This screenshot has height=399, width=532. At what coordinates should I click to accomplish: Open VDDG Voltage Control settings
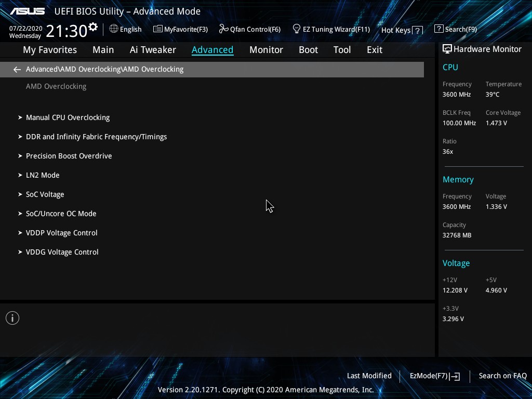[62, 252]
